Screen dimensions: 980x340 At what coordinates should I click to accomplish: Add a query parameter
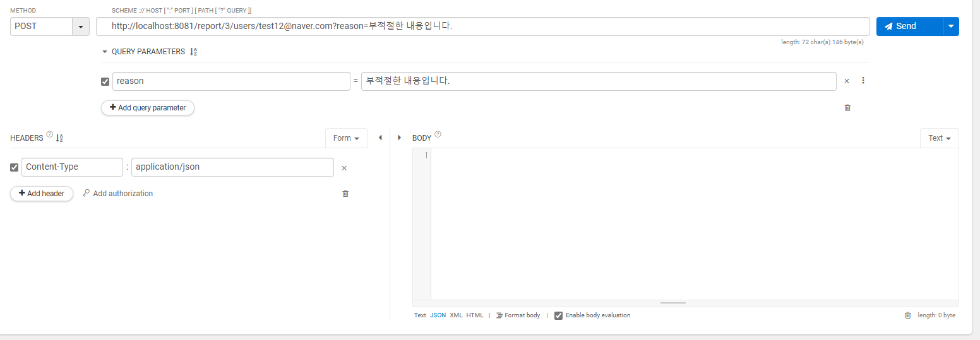click(x=148, y=108)
